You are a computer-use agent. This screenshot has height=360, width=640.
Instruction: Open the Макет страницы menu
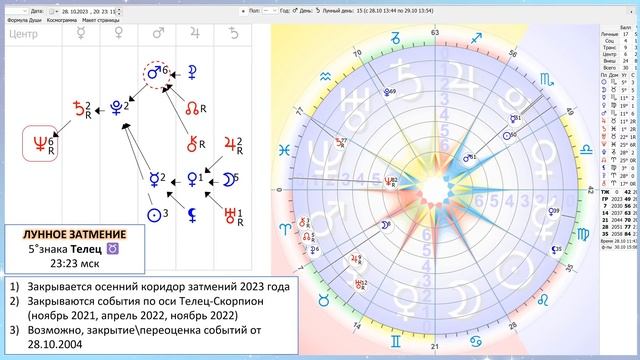(x=101, y=20)
